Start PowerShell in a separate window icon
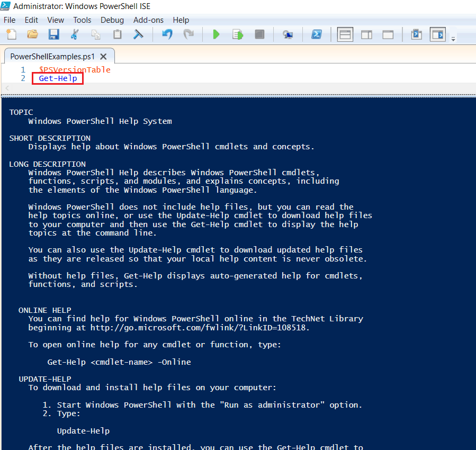The height and width of the screenshot is (450, 476). (317, 34)
